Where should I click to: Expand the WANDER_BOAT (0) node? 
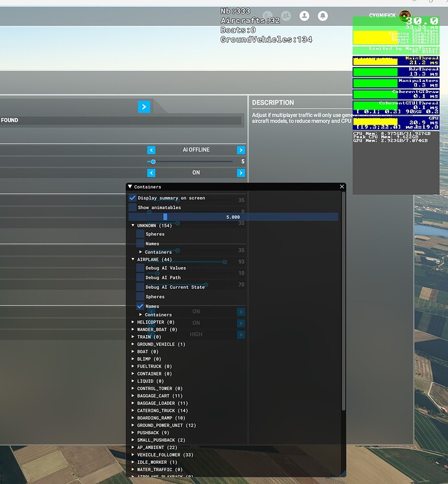click(133, 329)
